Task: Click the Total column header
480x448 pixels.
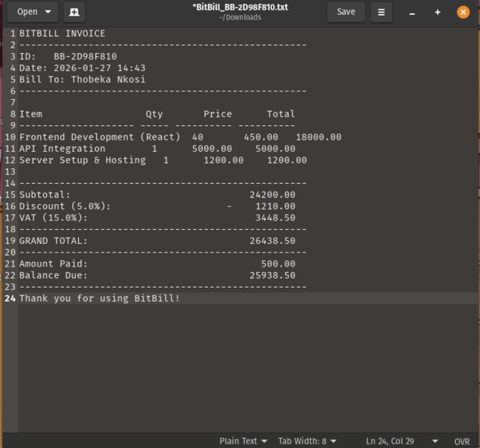Action: tap(281, 114)
